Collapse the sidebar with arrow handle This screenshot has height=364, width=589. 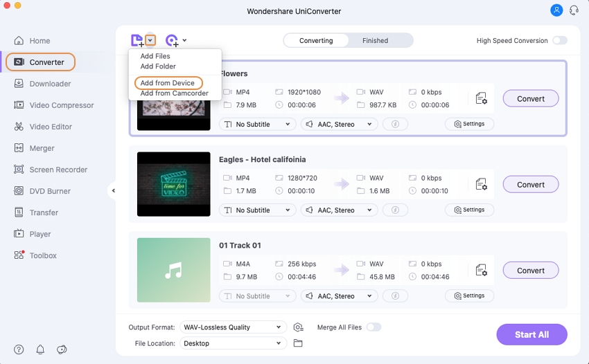(x=113, y=191)
